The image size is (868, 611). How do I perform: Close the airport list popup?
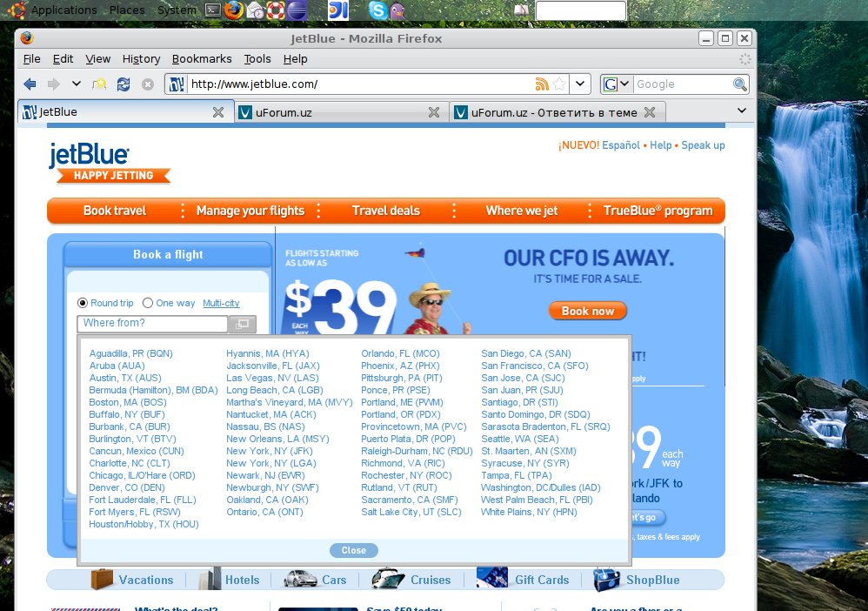[354, 550]
